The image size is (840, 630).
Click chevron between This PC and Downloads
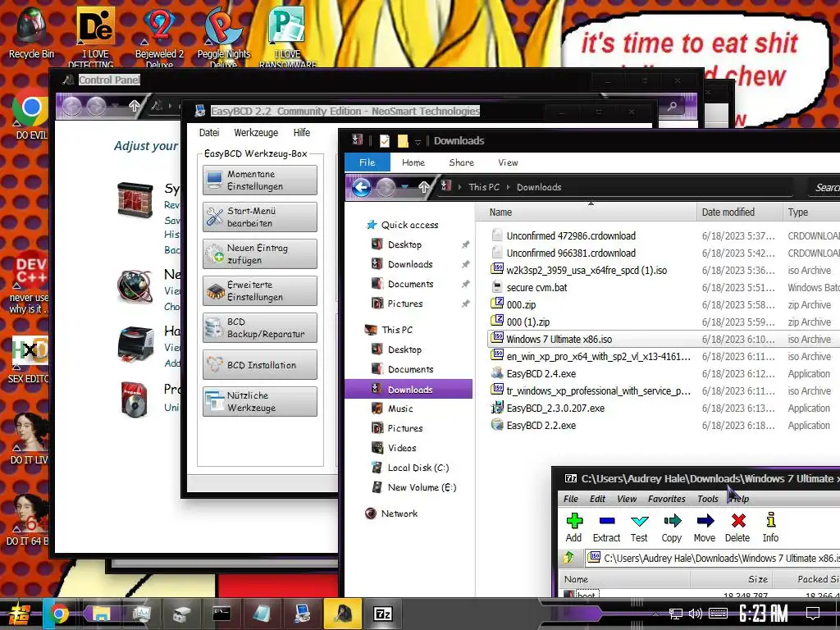pyautogui.click(x=508, y=187)
